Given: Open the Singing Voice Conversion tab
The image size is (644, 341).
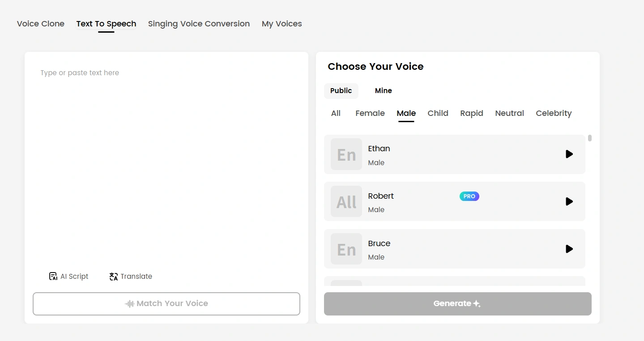Looking at the screenshot, I should [199, 24].
